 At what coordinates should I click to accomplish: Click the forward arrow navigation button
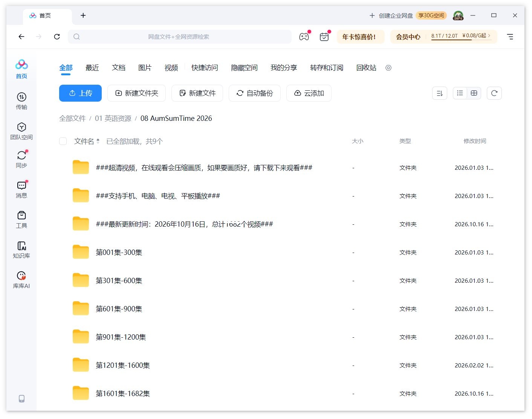[39, 37]
